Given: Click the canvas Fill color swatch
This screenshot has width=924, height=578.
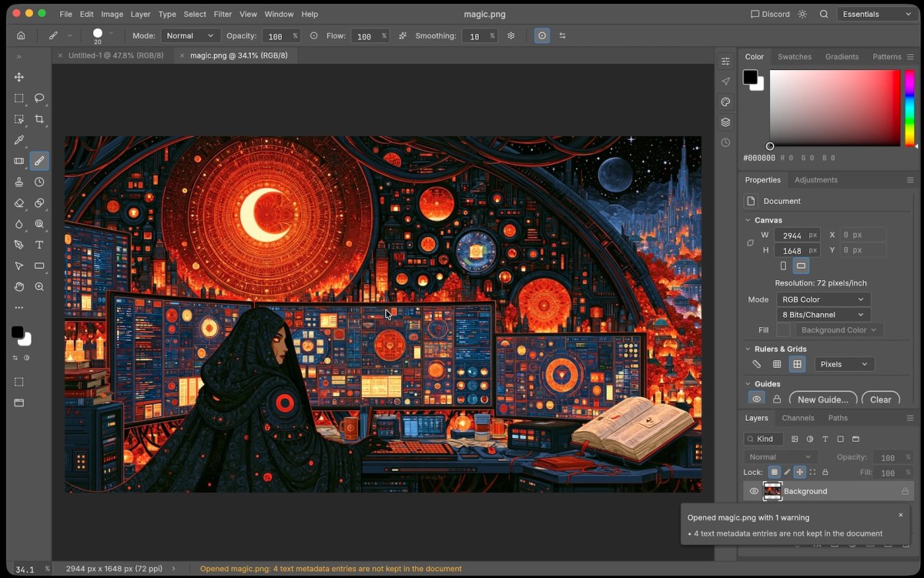Looking at the screenshot, I should pyautogui.click(x=783, y=330).
